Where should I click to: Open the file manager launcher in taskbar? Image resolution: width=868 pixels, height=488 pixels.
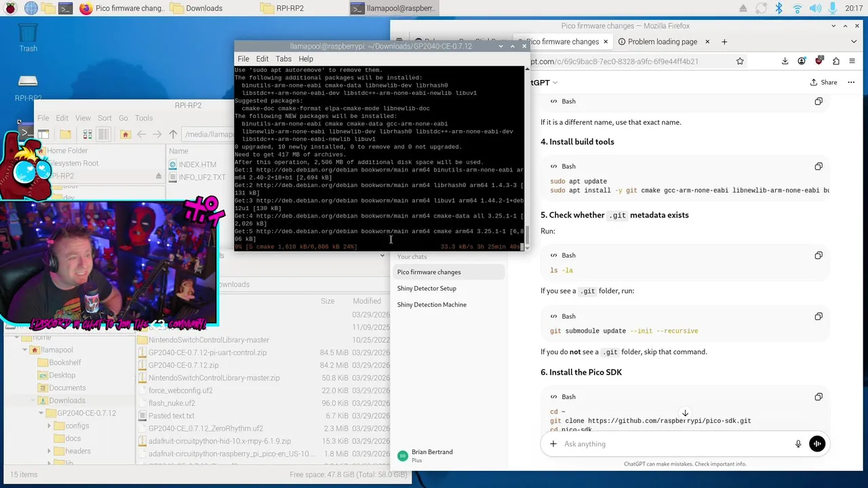(49, 8)
